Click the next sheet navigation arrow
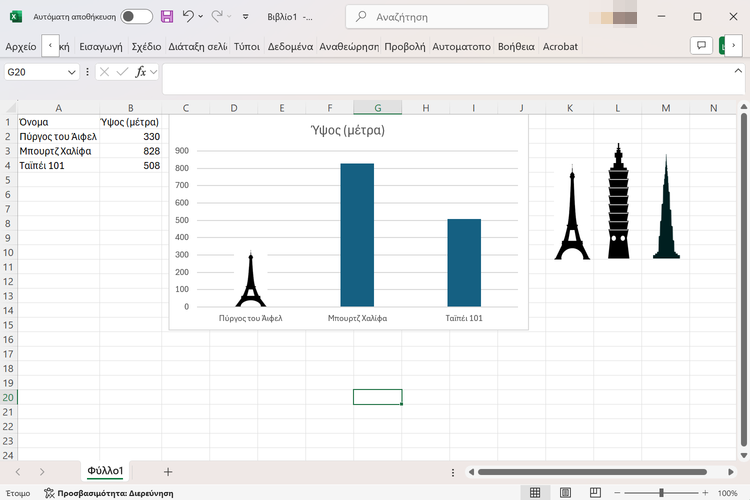 tap(42, 472)
